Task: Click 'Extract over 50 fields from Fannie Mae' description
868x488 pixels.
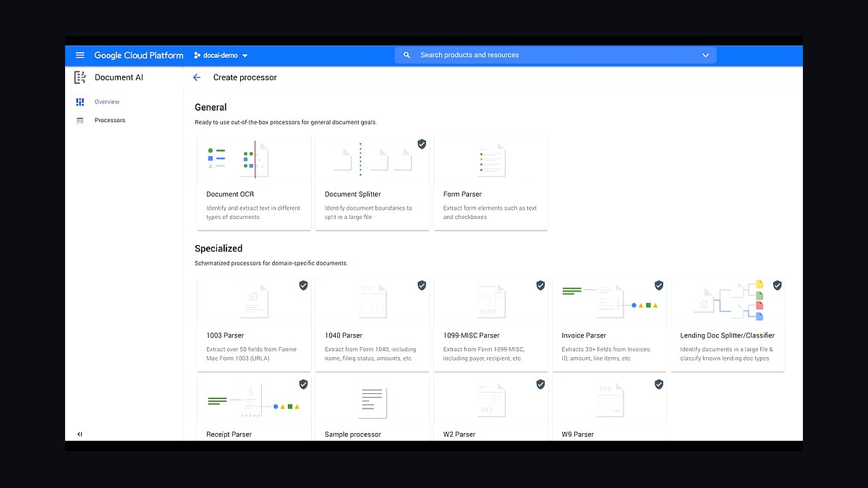Action: [x=252, y=354]
